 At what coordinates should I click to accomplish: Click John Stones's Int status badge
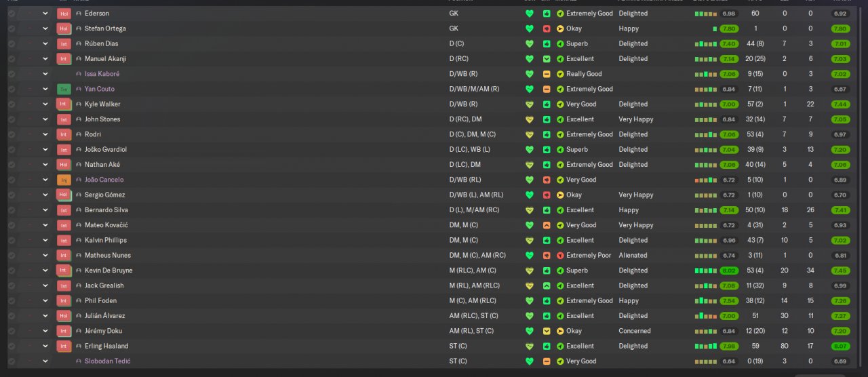click(64, 119)
